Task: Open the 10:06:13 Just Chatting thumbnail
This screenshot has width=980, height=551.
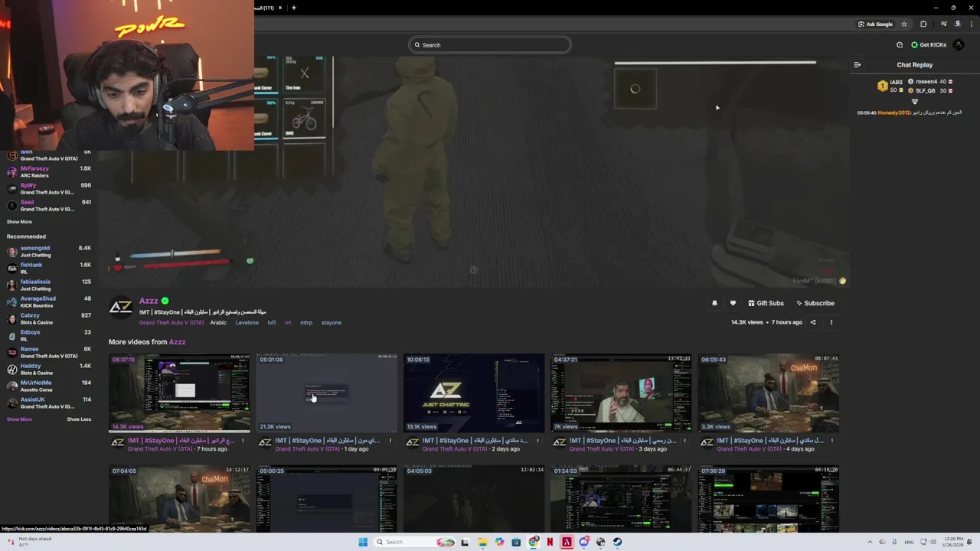Action: [x=474, y=393]
